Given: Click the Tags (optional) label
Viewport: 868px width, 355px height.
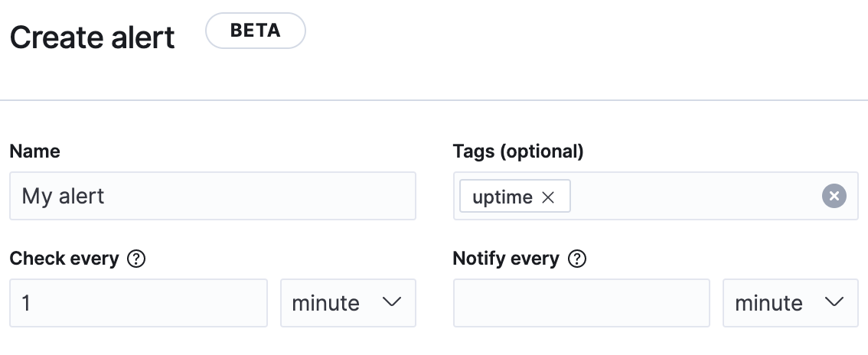Looking at the screenshot, I should (x=517, y=151).
